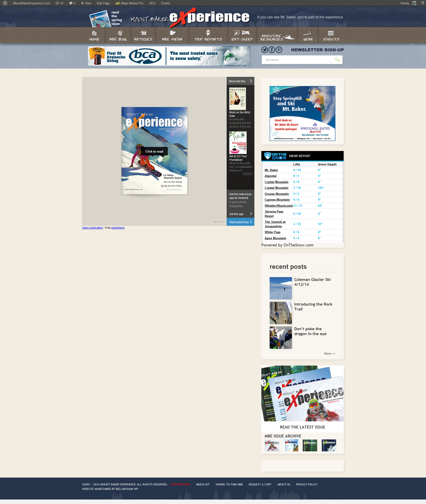Click the admin bar search magnifier icon
The height and width of the screenshot is (504, 426).
coord(423,3)
